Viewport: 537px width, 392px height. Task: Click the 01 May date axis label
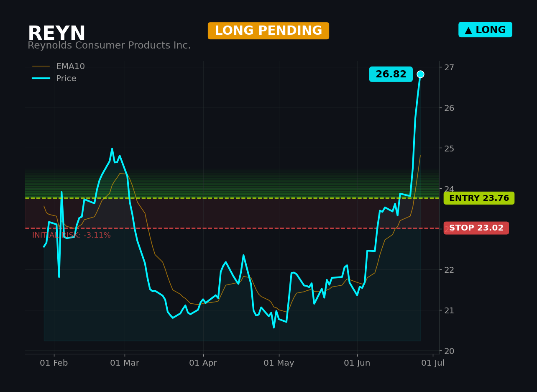279,363
